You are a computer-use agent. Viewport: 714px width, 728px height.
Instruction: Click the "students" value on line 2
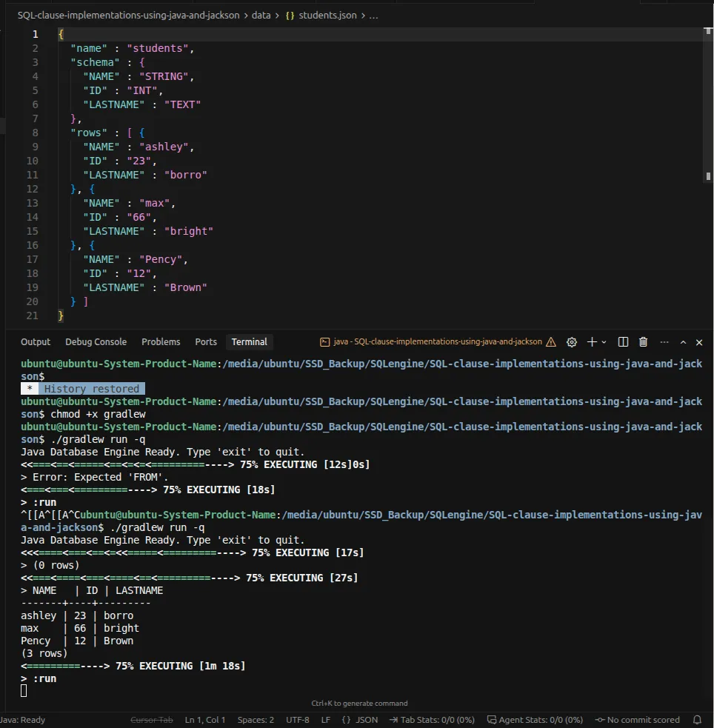tap(157, 48)
